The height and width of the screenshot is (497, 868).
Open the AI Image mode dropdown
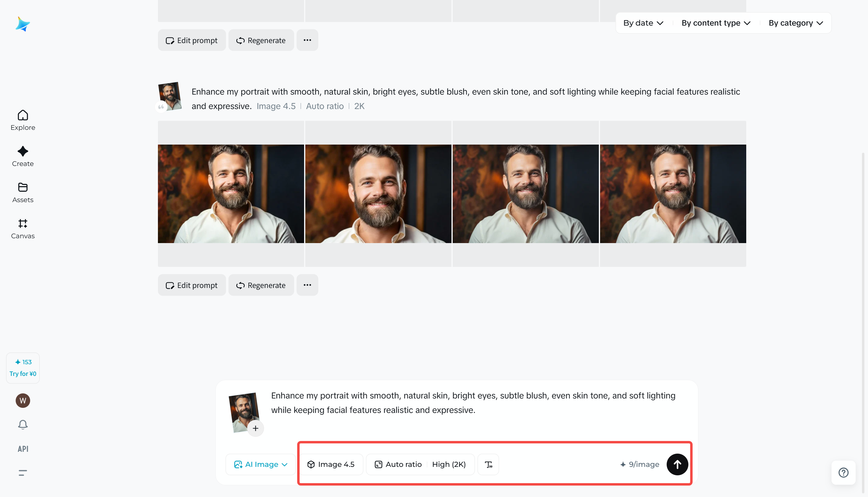260,464
